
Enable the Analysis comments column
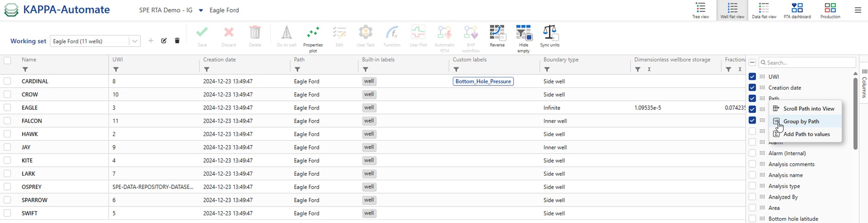[x=752, y=164]
